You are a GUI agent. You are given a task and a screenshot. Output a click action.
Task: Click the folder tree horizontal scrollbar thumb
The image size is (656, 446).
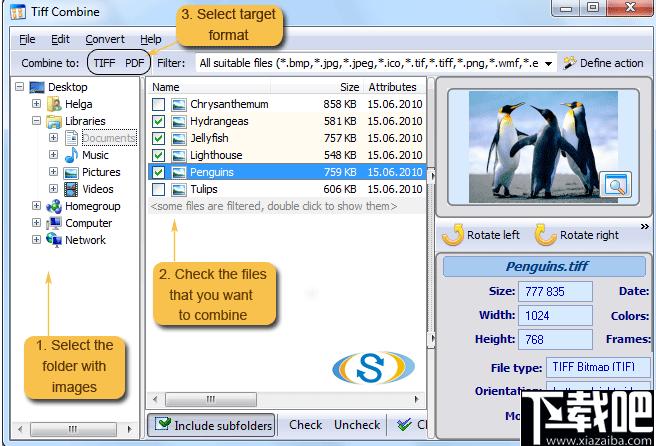click(73, 429)
